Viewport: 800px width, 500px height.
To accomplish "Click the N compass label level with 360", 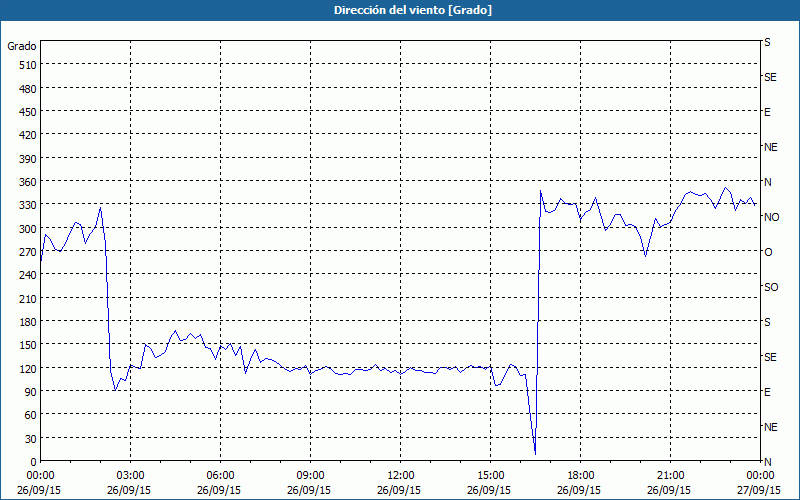I will (x=767, y=182).
